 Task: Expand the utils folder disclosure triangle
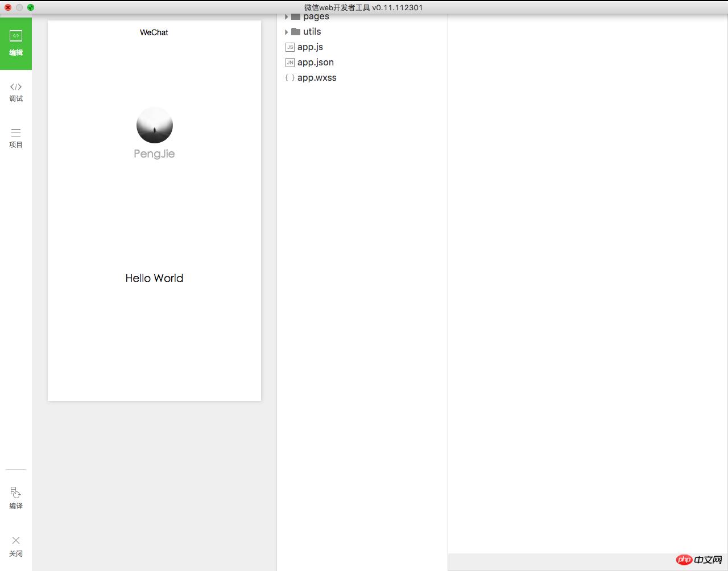tap(287, 32)
